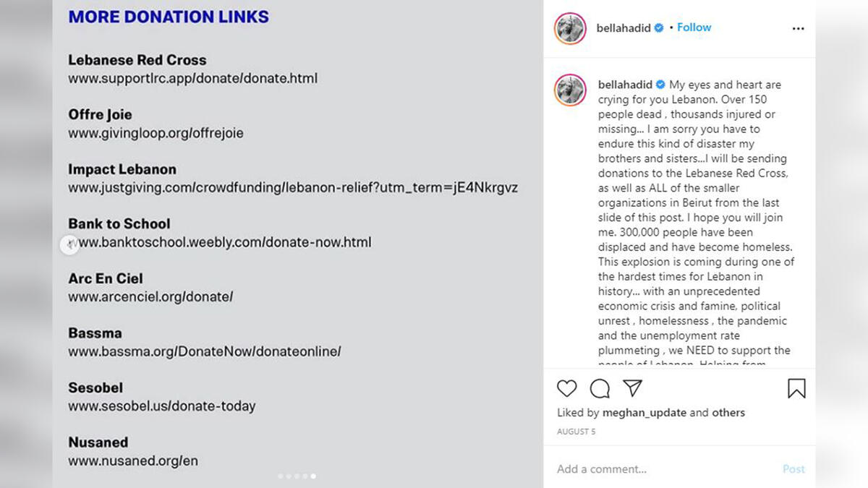
Task: Click the Follow link in the header
Action: click(x=694, y=27)
